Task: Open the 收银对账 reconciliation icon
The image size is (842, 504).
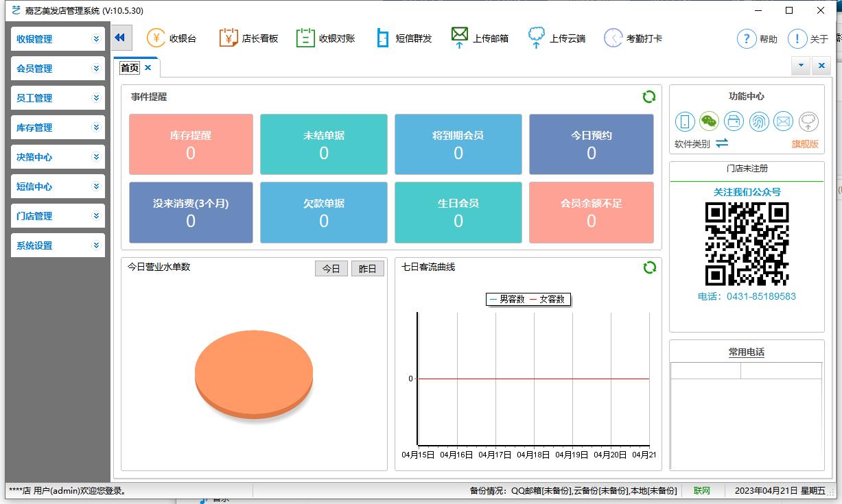Action: point(325,38)
